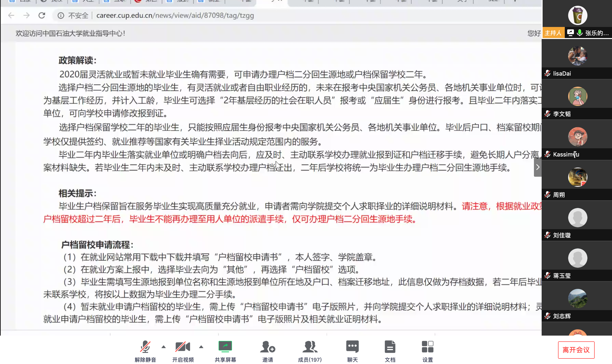612x364 pixels.
Task: Unmute via the 解除静音 microphone toggle
Action: 145,346
